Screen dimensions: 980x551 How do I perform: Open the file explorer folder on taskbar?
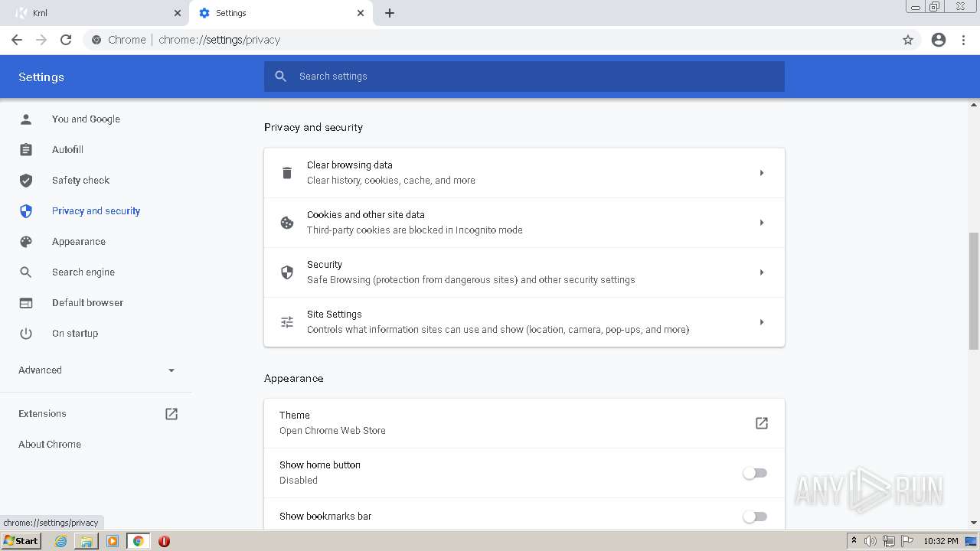coord(87,541)
